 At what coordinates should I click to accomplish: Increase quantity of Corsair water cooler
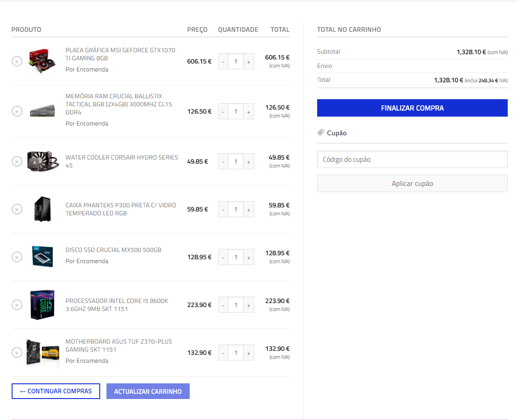pos(249,162)
